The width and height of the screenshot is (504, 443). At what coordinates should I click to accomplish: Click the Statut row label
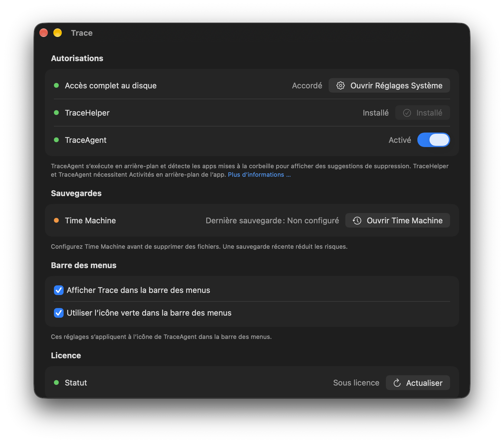[76, 383]
